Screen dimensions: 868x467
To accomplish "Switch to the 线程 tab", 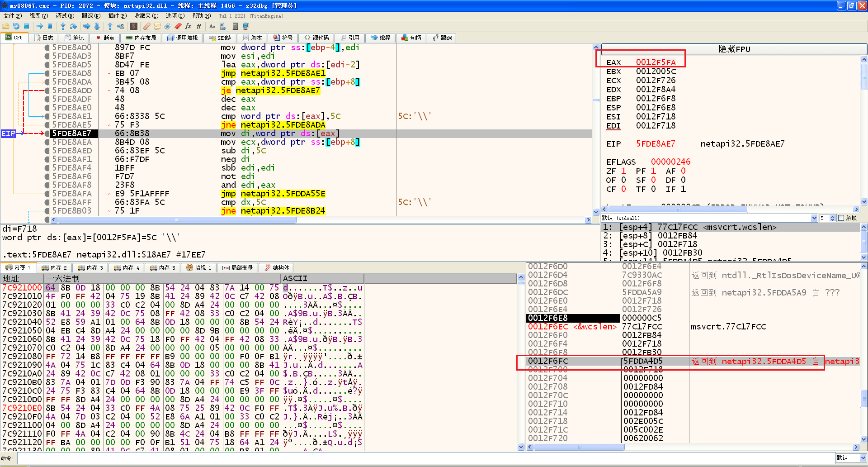I will coord(381,38).
